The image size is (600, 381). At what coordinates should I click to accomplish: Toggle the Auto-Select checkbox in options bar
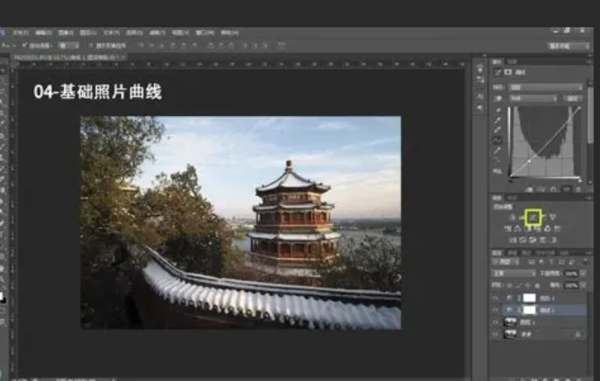click(24, 45)
